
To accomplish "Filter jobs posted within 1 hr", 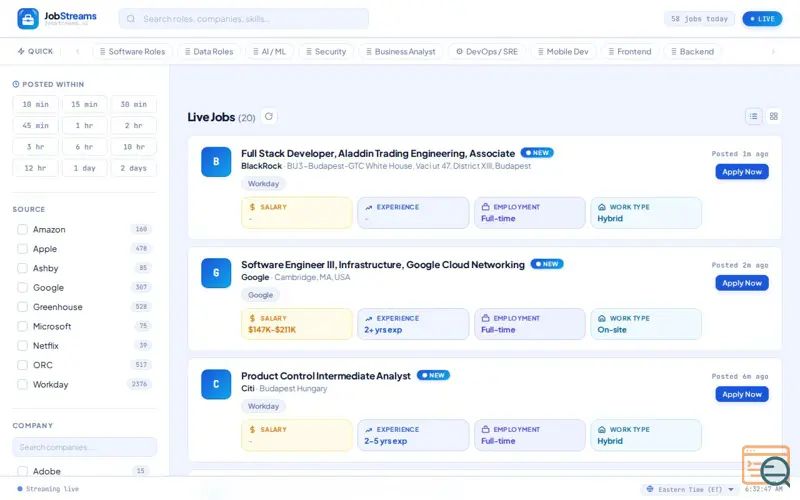I will click(85, 126).
